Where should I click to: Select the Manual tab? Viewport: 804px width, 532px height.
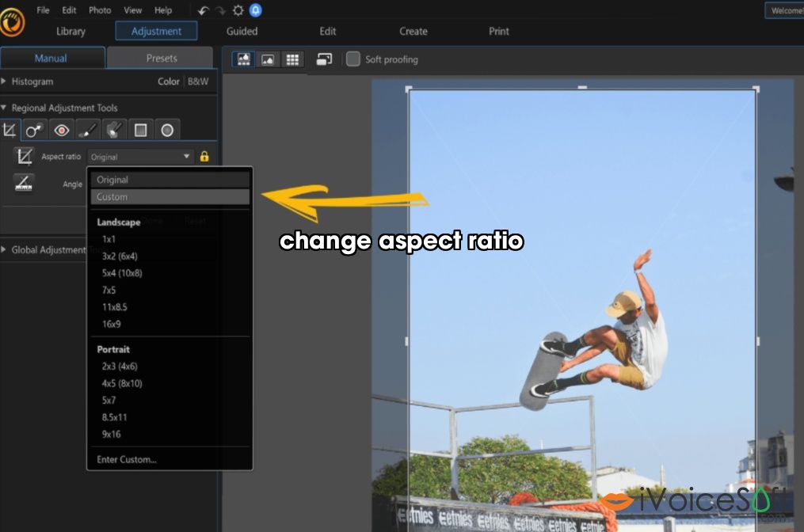tap(52, 58)
